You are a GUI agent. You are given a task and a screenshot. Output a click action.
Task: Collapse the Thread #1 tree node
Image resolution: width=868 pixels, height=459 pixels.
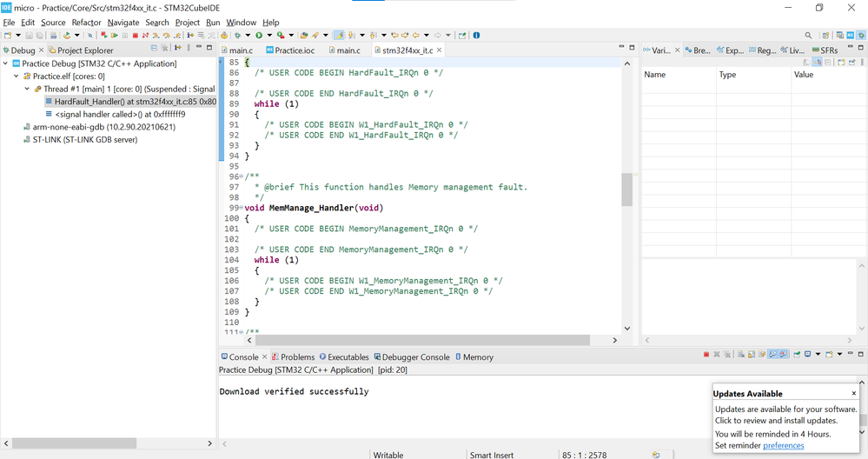[27, 89]
